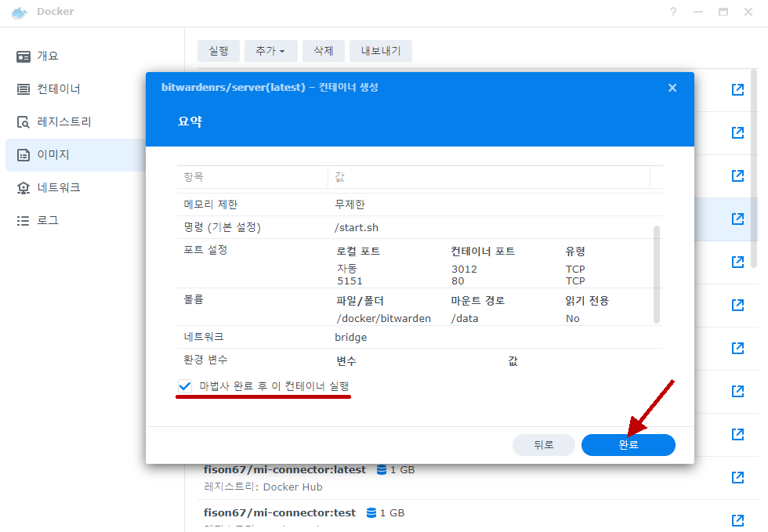Click the 내보내기 toolbar button

click(x=381, y=51)
